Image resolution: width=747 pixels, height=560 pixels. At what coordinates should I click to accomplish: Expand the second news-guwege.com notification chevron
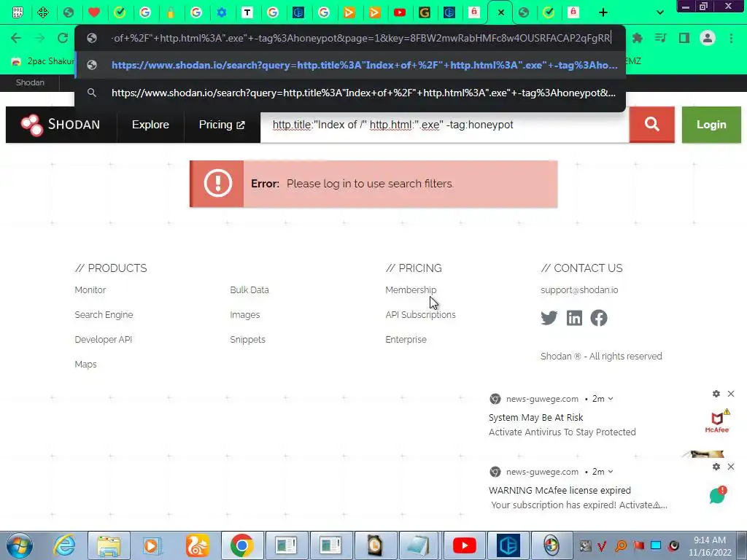(x=611, y=472)
